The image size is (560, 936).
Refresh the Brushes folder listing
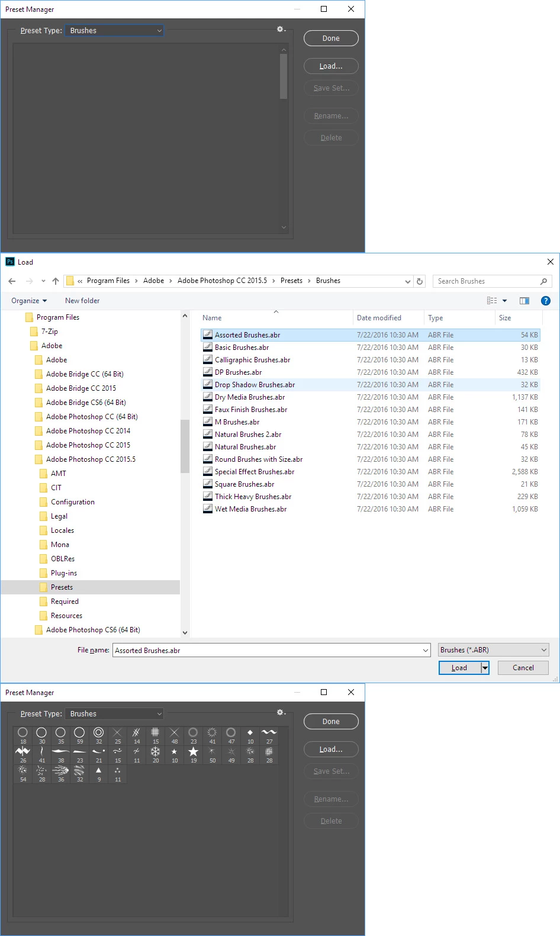pos(420,281)
